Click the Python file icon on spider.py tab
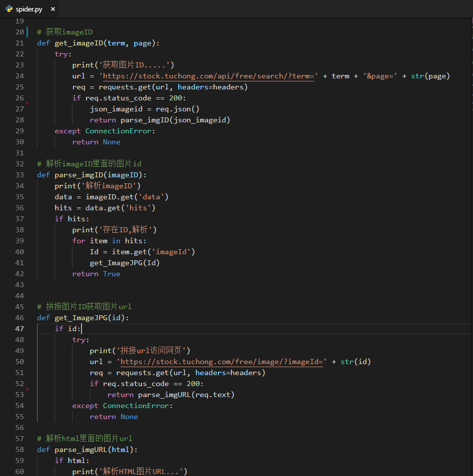Screen dimensions: 473x476 tap(9, 9)
